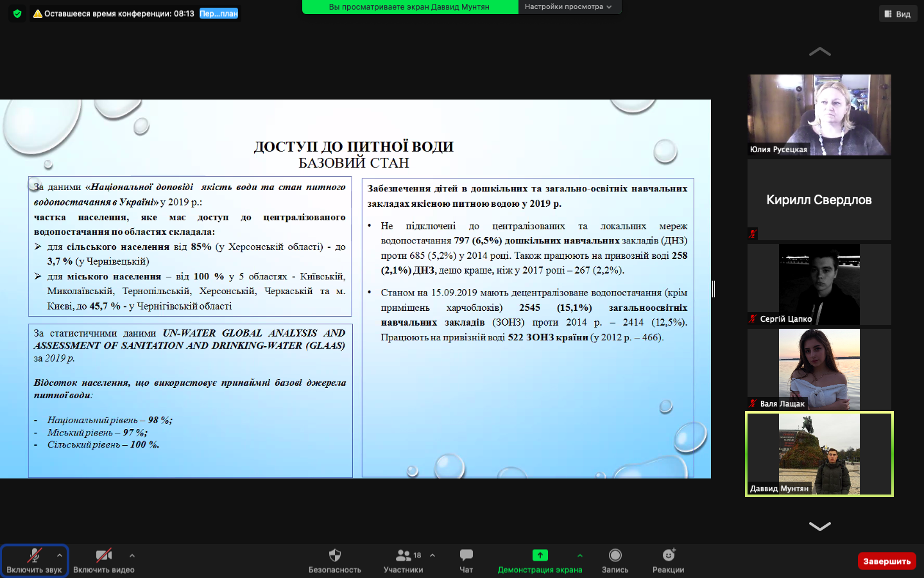This screenshot has width=924, height=578.
Task: Open the Security shield icon
Action: tap(334, 556)
